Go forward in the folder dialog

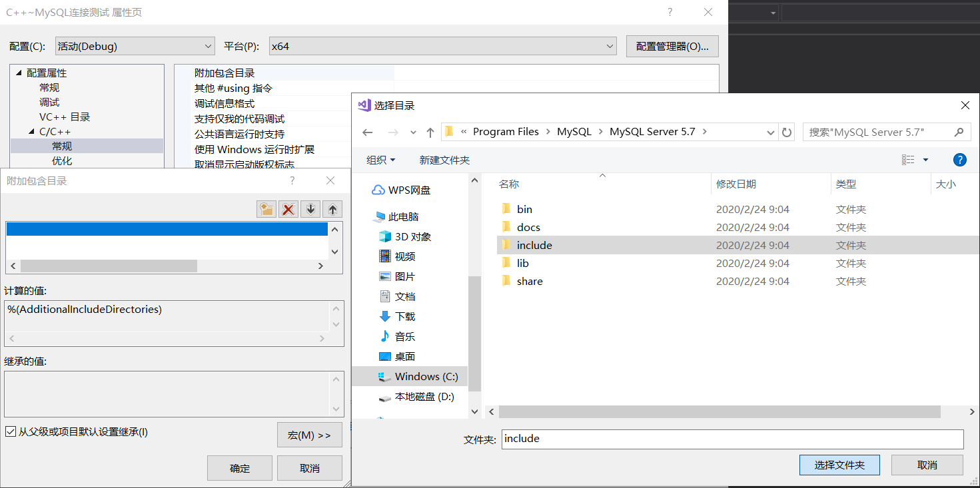click(x=392, y=132)
